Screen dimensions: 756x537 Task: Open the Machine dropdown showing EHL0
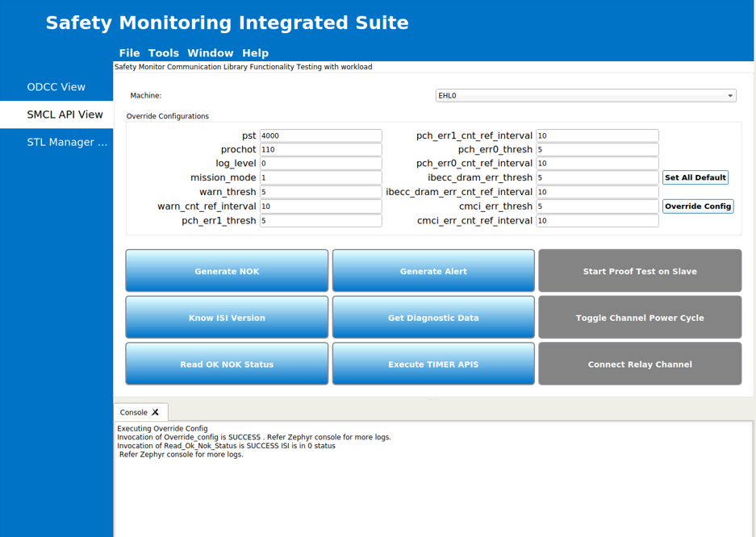(585, 95)
